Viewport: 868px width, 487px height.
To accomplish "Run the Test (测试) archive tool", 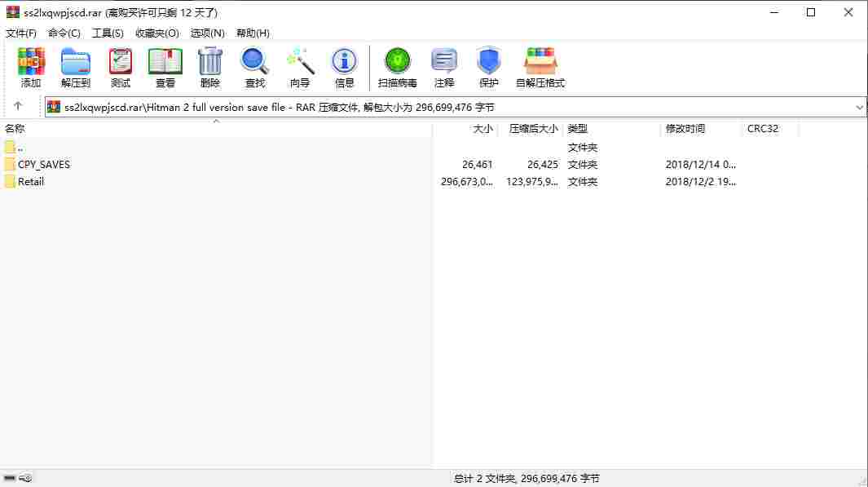I will [x=120, y=67].
